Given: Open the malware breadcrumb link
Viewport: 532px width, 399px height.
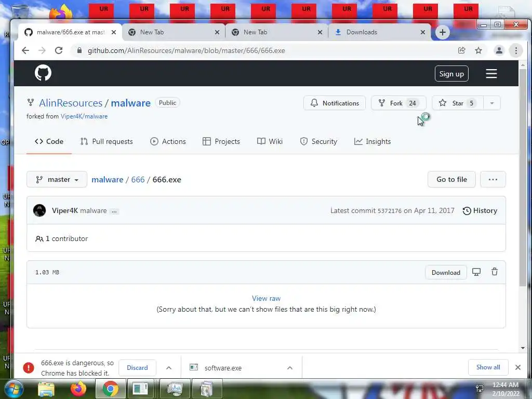Looking at the screenshot, I should pyautogui.click(x=107, y=179).
